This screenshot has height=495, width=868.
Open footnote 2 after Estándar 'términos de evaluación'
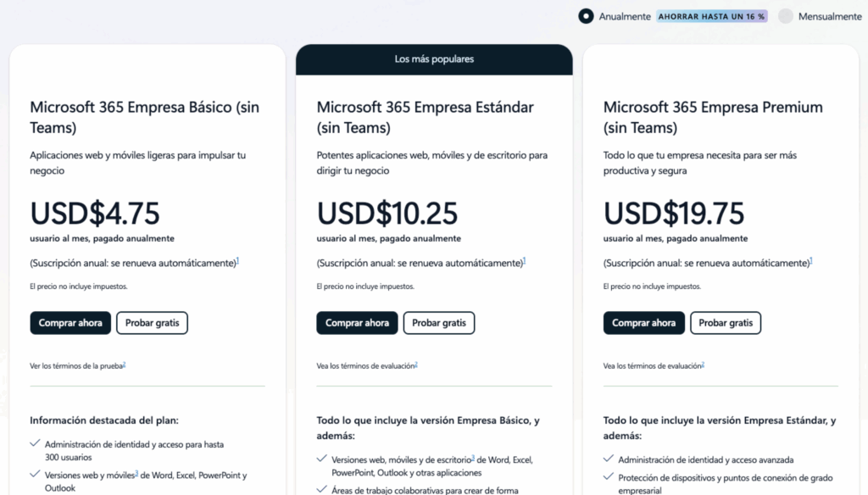tap(416, 364)
